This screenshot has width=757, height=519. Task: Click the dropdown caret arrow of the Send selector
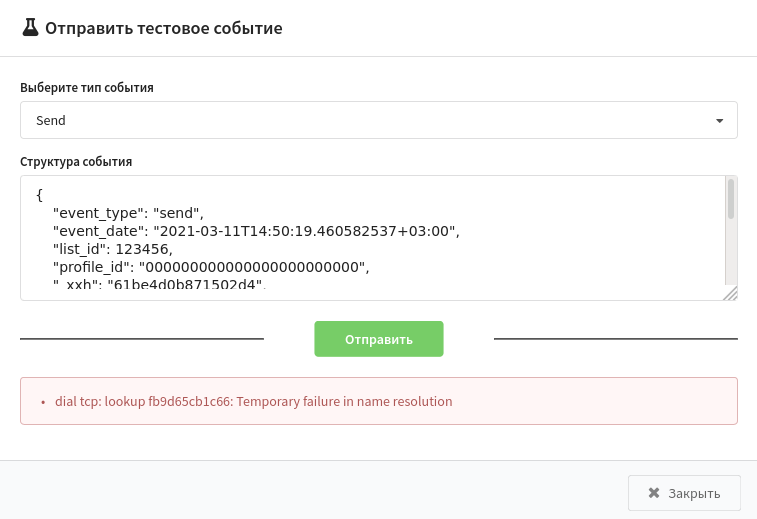(x=719, y=121)
